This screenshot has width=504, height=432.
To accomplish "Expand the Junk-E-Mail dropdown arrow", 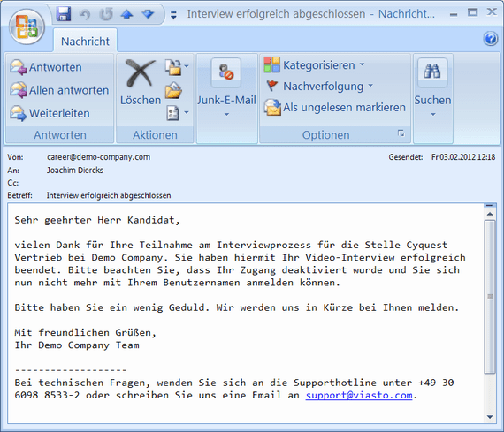I will [x=226, y=114].
